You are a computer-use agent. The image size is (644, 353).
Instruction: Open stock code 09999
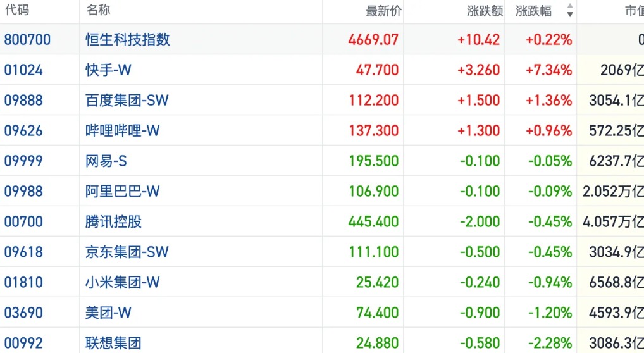click(x=23, y=161)
